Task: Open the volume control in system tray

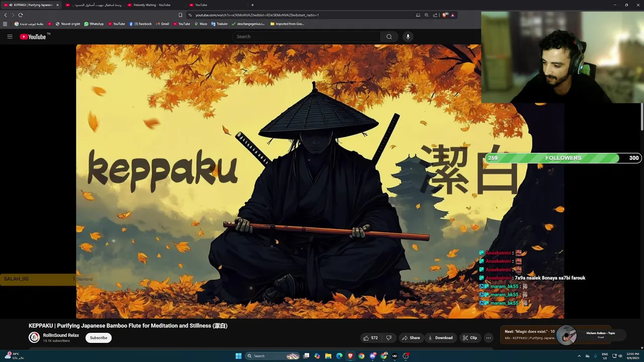Action: click(620, 356)
